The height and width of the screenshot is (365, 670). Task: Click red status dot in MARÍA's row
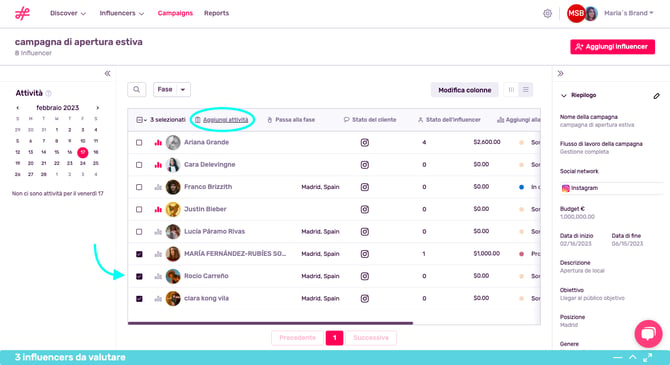[521, 254]
